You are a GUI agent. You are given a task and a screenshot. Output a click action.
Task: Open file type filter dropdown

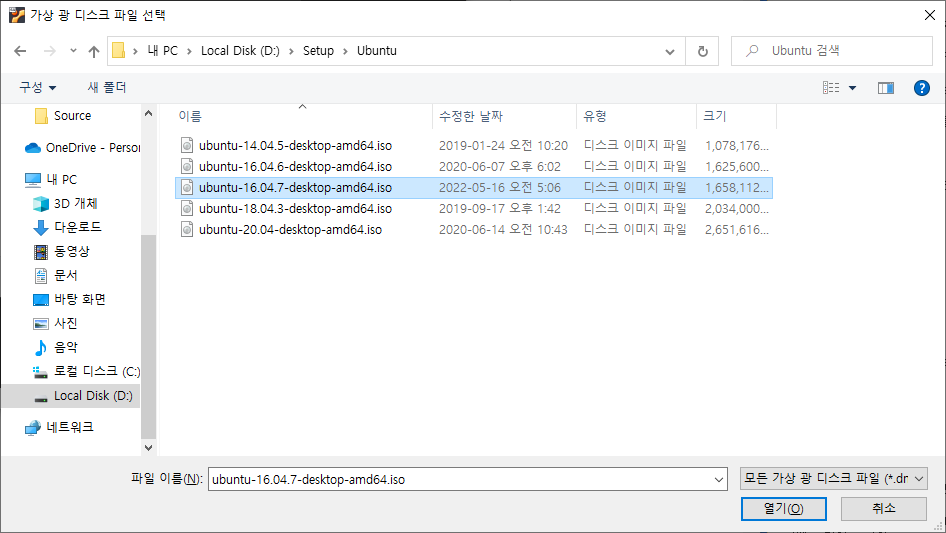click(x=834, y=479)
